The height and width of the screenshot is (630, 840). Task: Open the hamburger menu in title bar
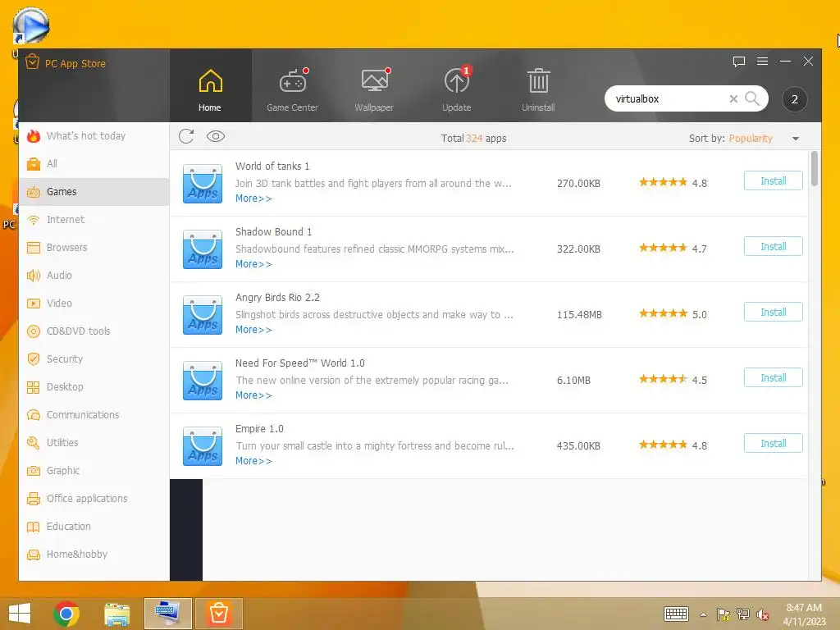tap(762, 61)
